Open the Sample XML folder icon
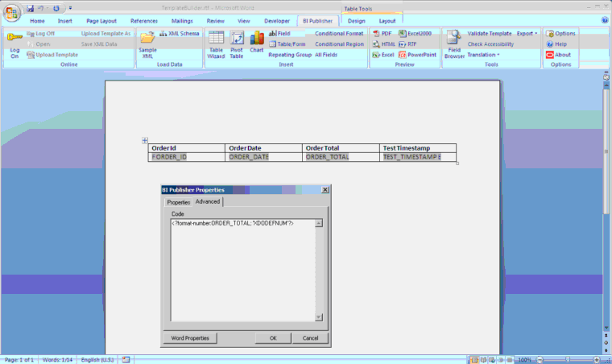The height and width of the screenshot is (364, 612). click(x=147, y=38)
